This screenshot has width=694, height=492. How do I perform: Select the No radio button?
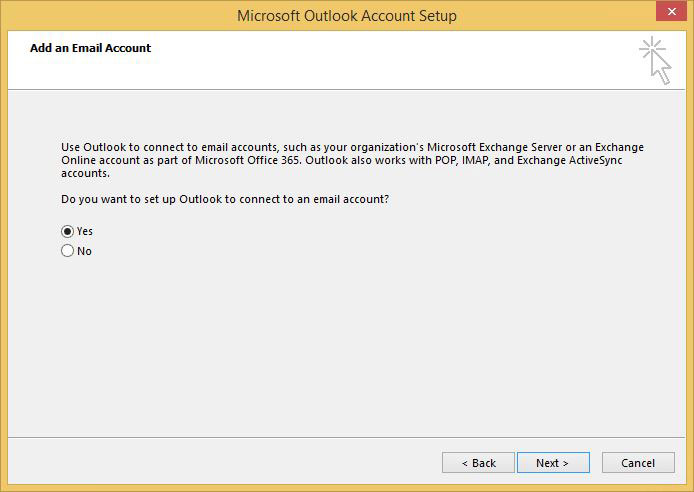[67, 251]
